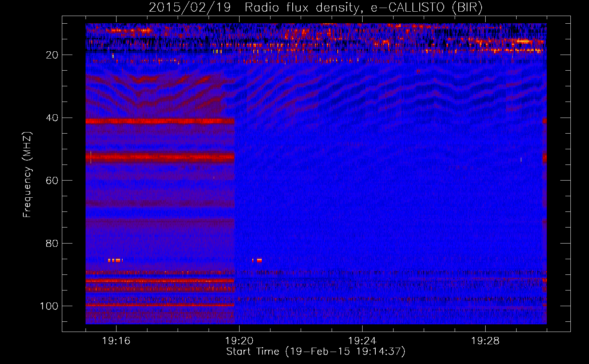Select the 60 frequency tick label

52,181
